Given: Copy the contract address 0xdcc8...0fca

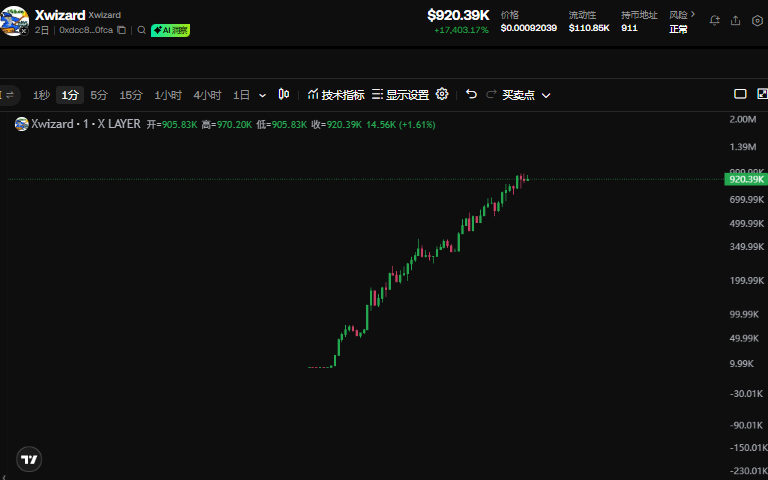Looking at the screenshot, I should (121, 30).
